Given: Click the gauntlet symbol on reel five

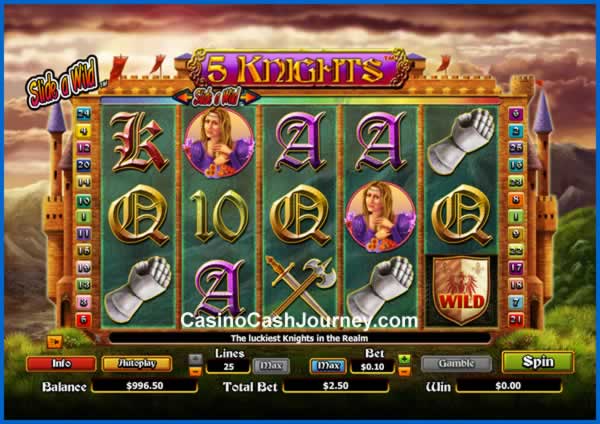Looking at the screenshot, I should [x=461, y=142].
